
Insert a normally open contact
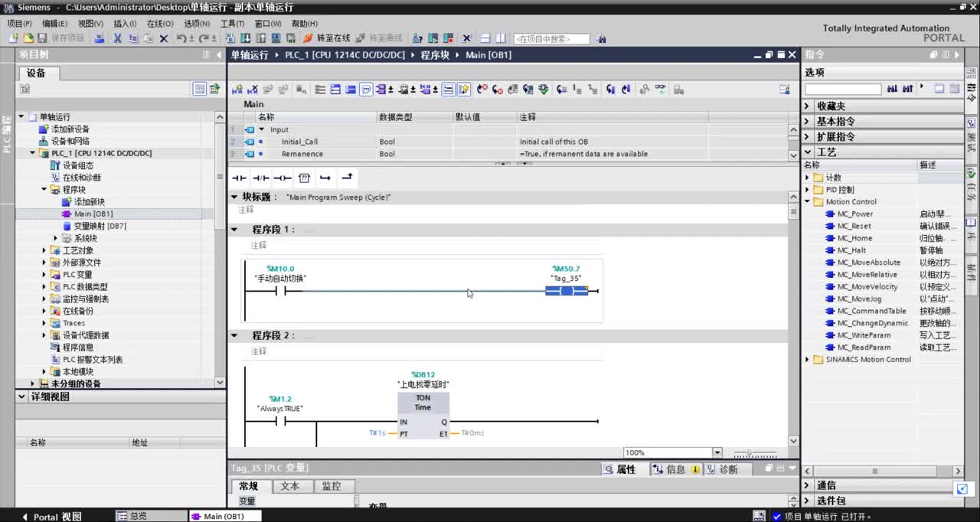tap(240, 178)
